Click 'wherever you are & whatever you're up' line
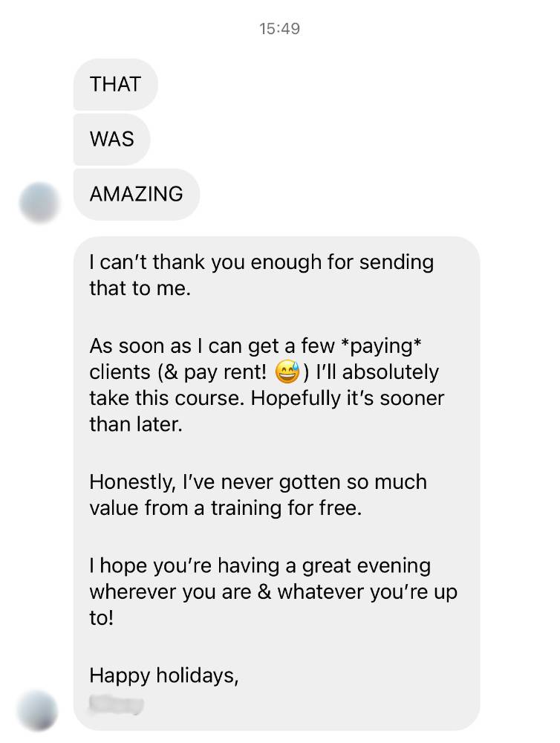Image resolution: width=560 pixels, height=743 pixels. click(x=273, y=592)
